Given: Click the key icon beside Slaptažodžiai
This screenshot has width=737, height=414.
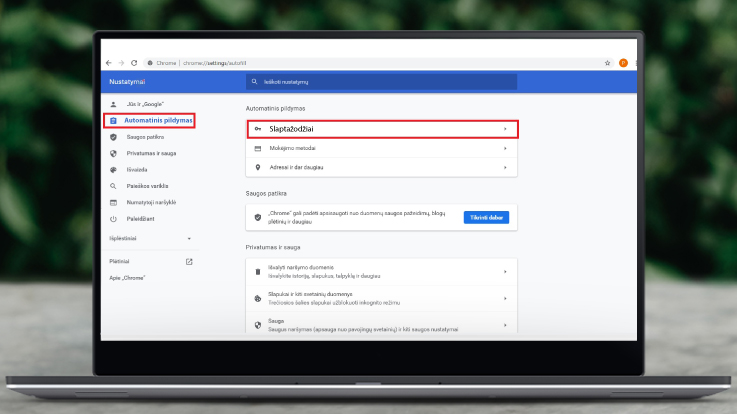Looking at the screenshot, I should (x=258, y=129).
